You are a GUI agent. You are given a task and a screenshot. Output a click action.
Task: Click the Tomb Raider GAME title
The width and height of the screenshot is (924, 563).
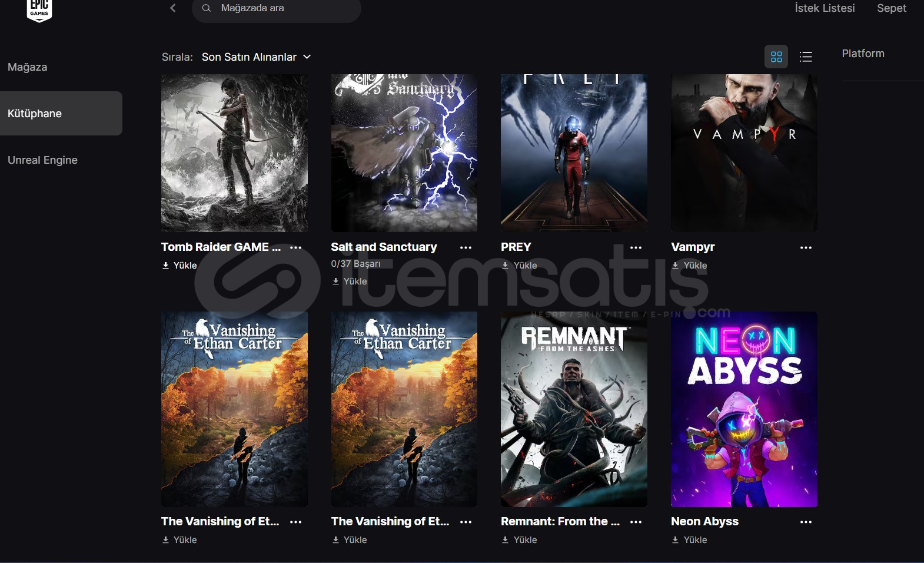coord(221,247)
